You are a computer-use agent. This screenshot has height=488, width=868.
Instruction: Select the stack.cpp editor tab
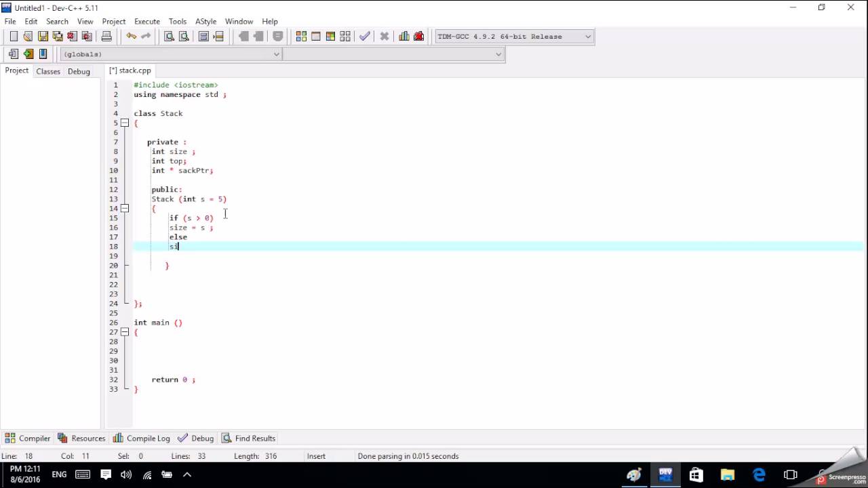(130, 70)
